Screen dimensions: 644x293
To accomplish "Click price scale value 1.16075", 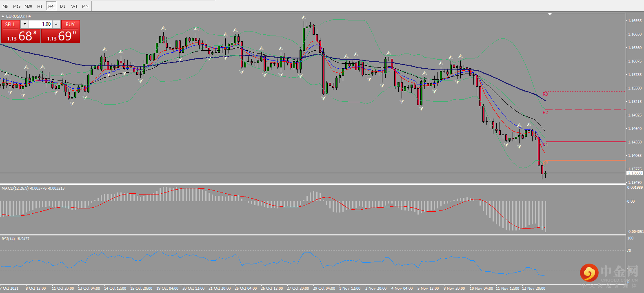I will (635, 61).
